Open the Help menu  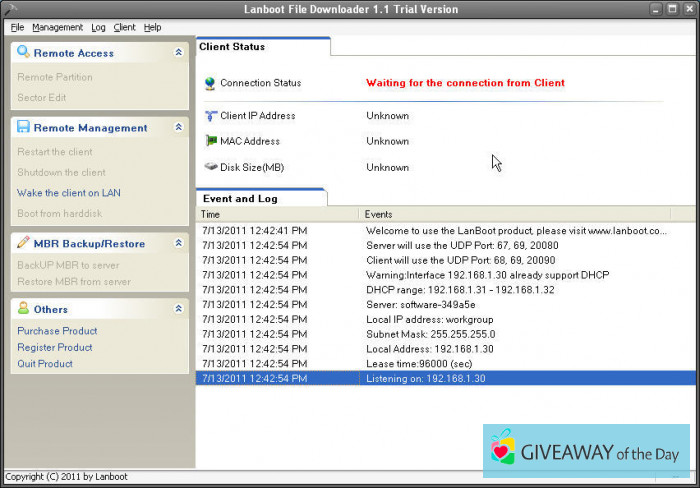pyautogui.click(x=152, y=27)
